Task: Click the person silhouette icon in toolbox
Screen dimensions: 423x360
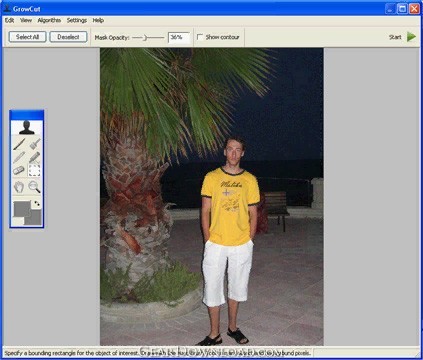Action: click(x=27, y=127)
